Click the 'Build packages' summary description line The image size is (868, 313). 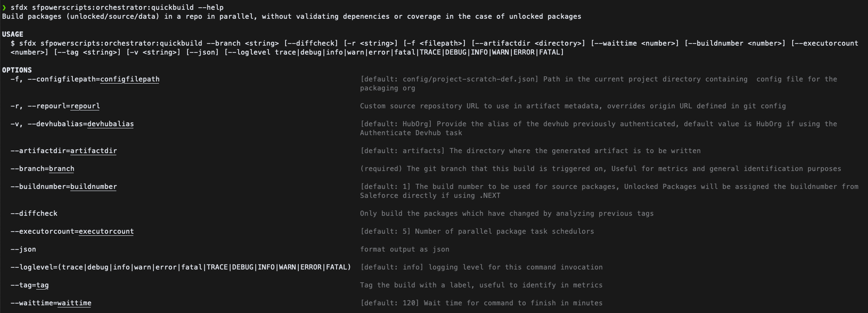point(292,16)
